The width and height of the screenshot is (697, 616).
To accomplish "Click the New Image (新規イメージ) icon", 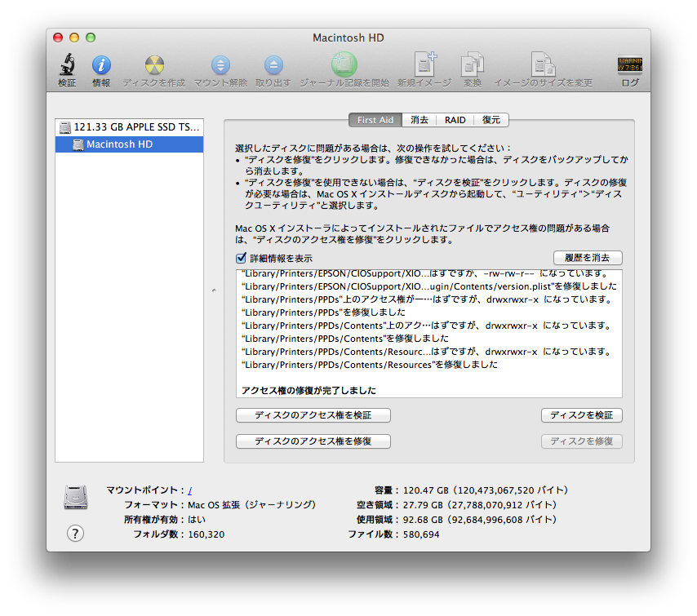I will 425,64.
